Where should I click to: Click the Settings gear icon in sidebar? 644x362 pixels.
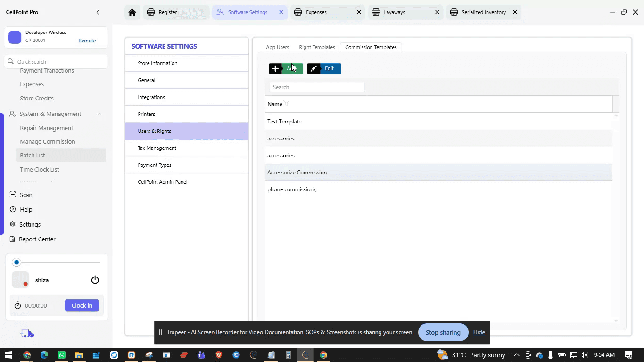pyautogui.click(x=13, y=224)
